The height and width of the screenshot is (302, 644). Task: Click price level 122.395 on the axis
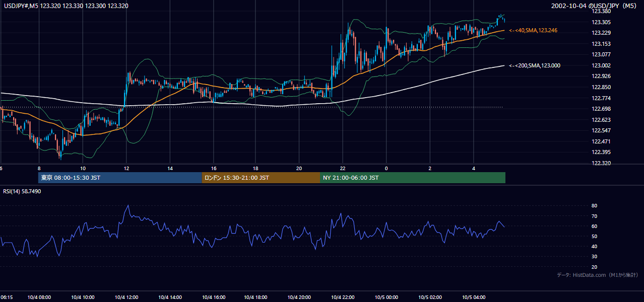601,152
